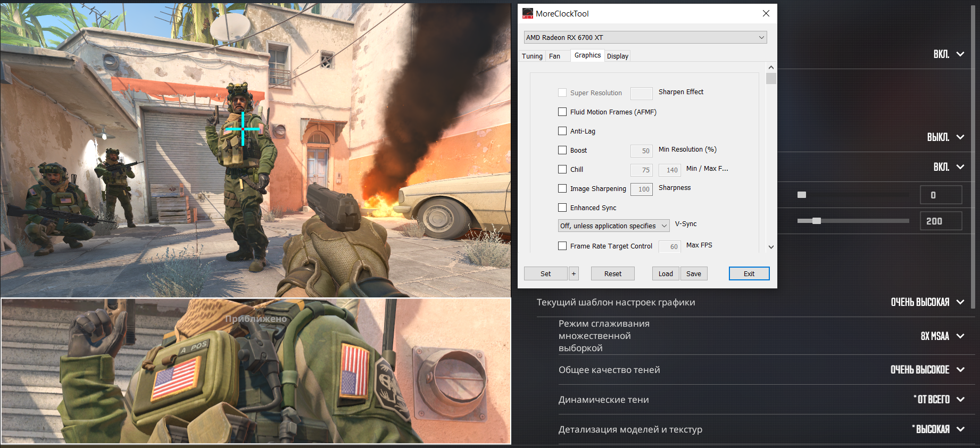Click the Load button
980x448 pixels.
pyautogui.click(x=666, y=273)
